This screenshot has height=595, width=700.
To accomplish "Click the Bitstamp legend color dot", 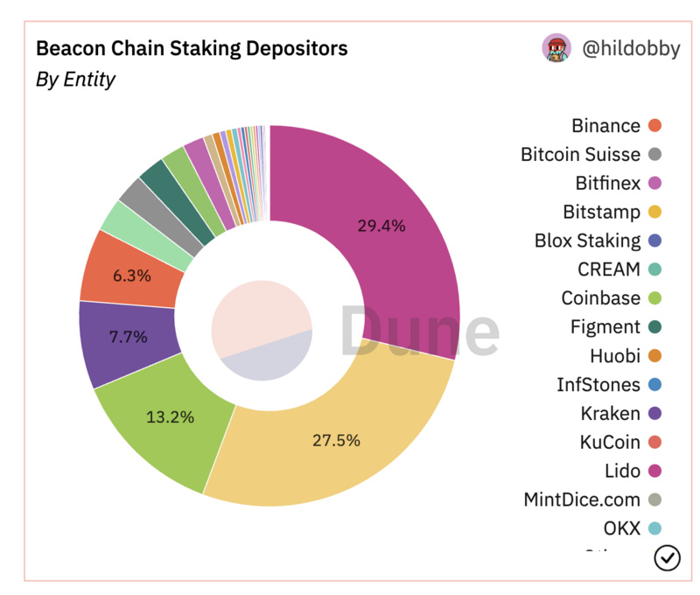I will tap(654, 212).
